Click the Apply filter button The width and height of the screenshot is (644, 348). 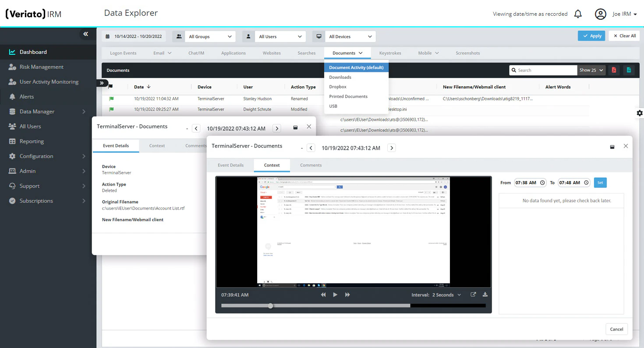(x=591, y=36)
